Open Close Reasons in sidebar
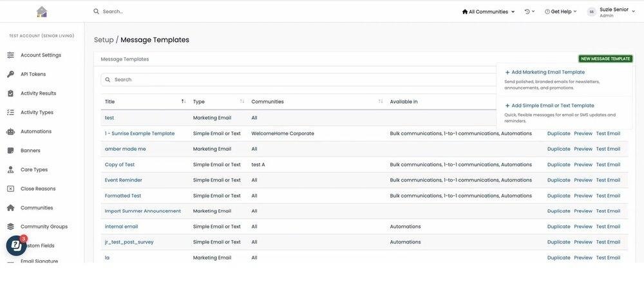644x302 pixels. click(x=38, y=189)
